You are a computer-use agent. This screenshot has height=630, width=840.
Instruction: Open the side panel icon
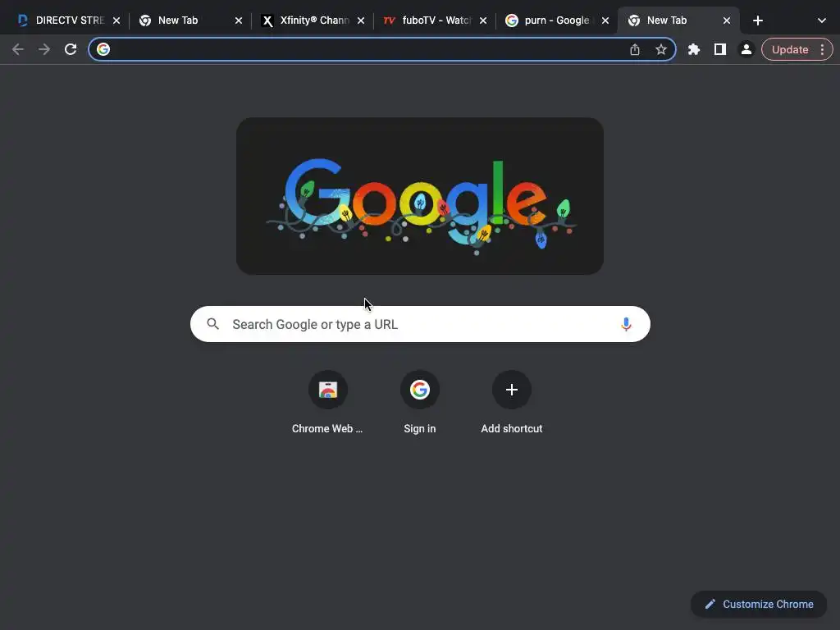pyautogui.click(x=720, y=49)
